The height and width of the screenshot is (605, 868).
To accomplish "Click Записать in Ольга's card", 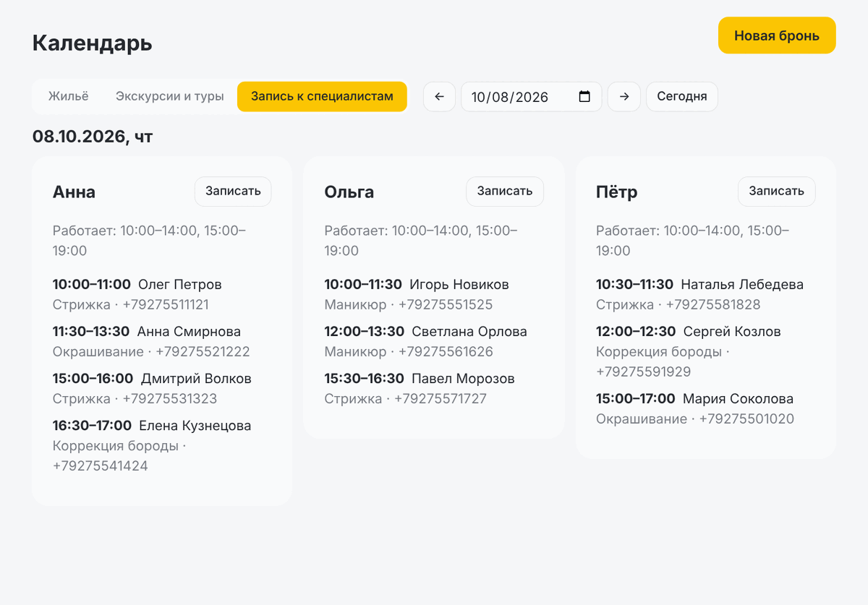I will coord(505,192).
